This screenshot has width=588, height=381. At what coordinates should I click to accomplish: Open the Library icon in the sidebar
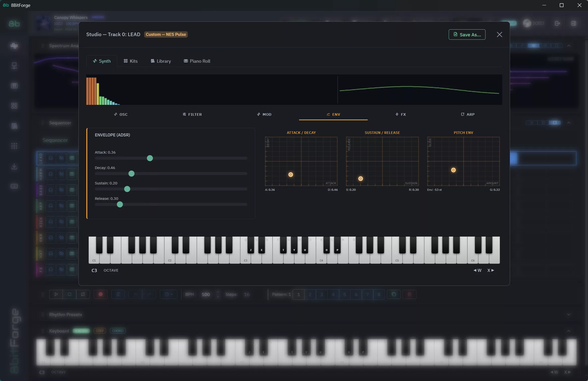[x=14, y=126]
